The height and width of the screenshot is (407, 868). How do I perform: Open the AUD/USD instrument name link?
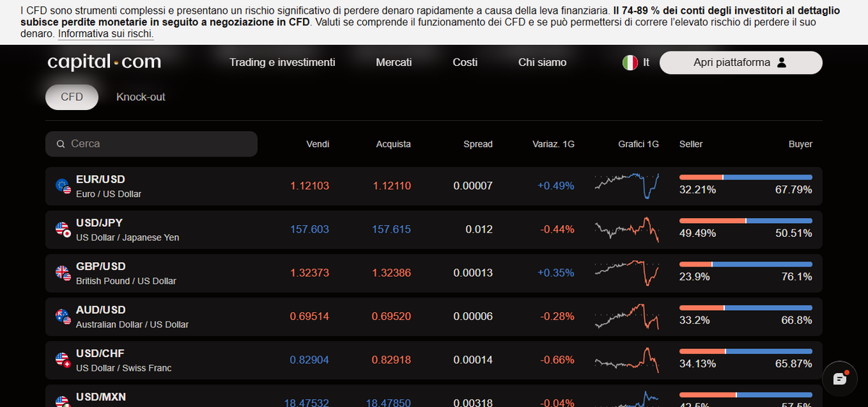(x=101, y=309)
